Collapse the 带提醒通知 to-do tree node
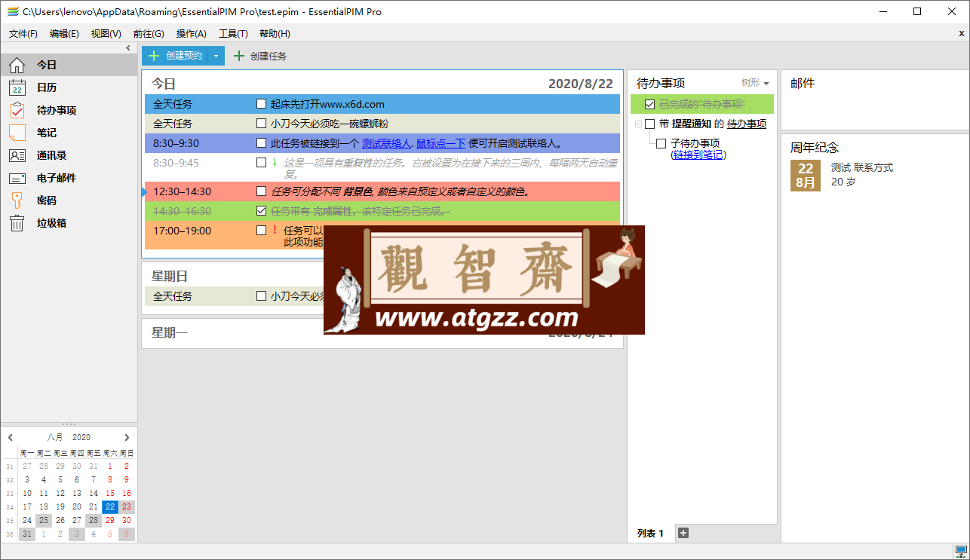Viewport: 970px width, 560px height. click(x=638, y=124)
